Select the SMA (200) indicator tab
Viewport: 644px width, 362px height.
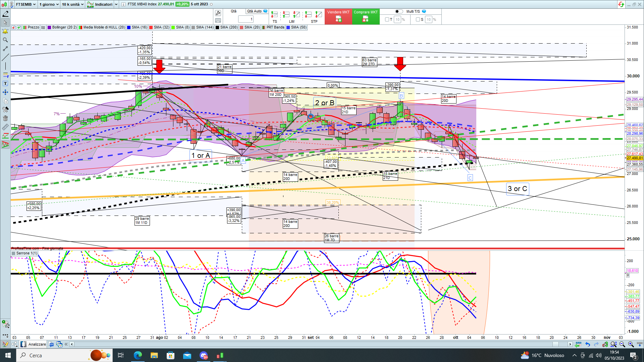tap(227, 27)
